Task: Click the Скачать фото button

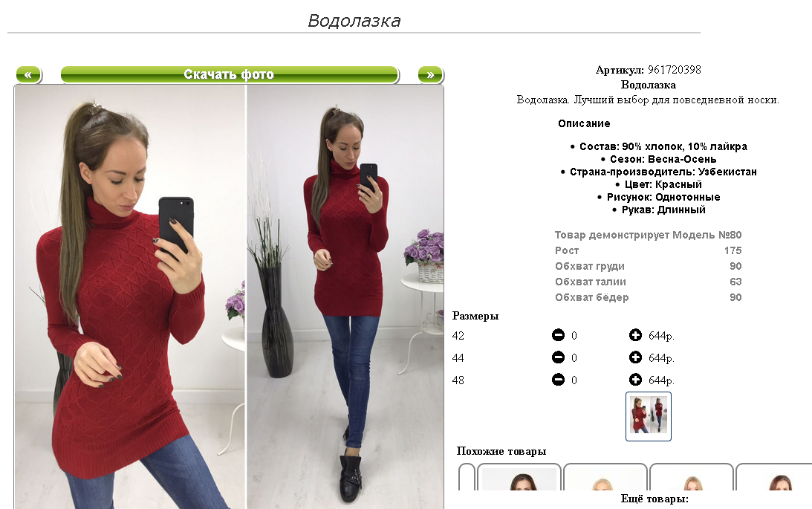Action: pyautogui.click(x=230, y=74)
